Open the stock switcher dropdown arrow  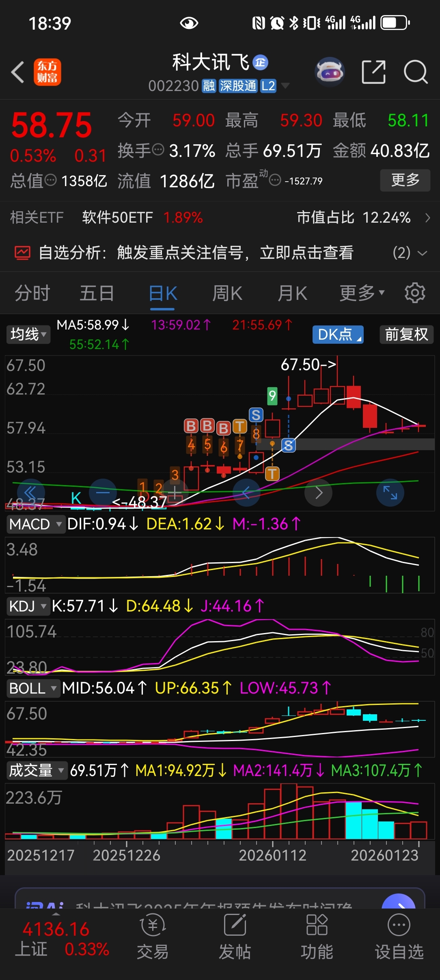pyautogui.click(x=285, y=86)
